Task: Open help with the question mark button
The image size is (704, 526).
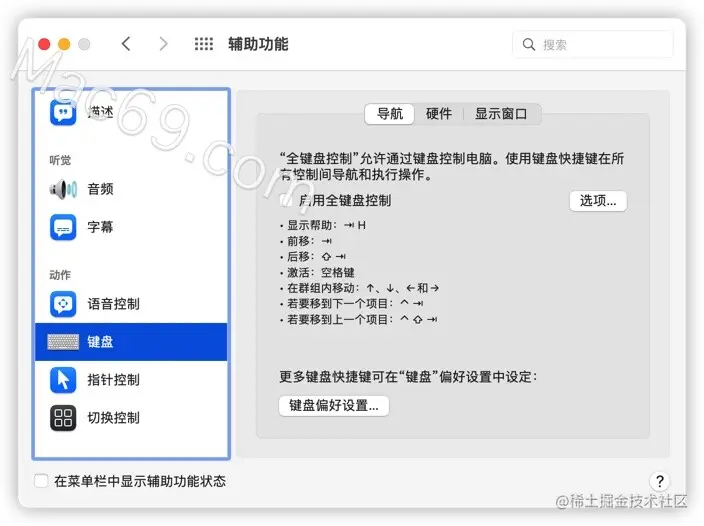Action: (x=660, y=481)
